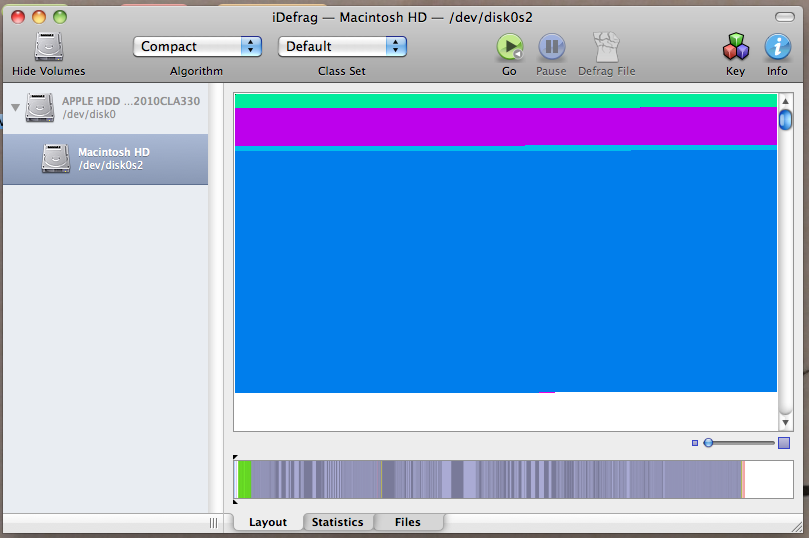Image resolution: width=809 pixels, height=538 pixels.
Task: Click the blue scrollbar thumb
Action: tap(785, 120)
